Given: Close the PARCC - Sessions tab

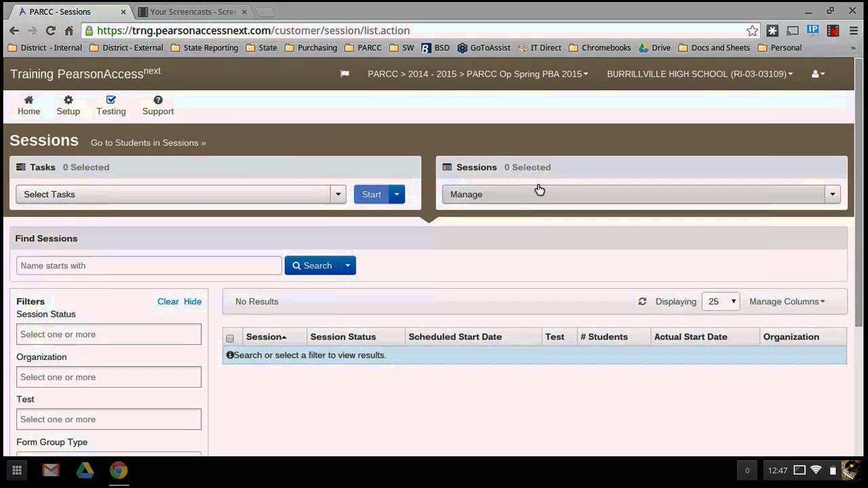Looking at the screenshot, I should coord(125,12).
